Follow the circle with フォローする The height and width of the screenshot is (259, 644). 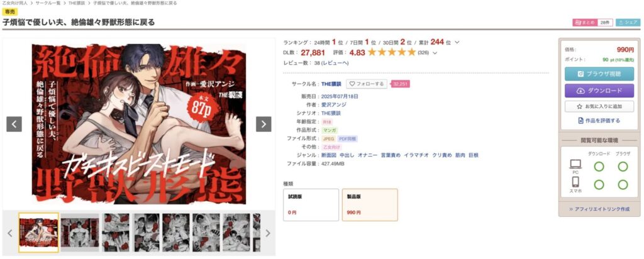tap(367, 84)
